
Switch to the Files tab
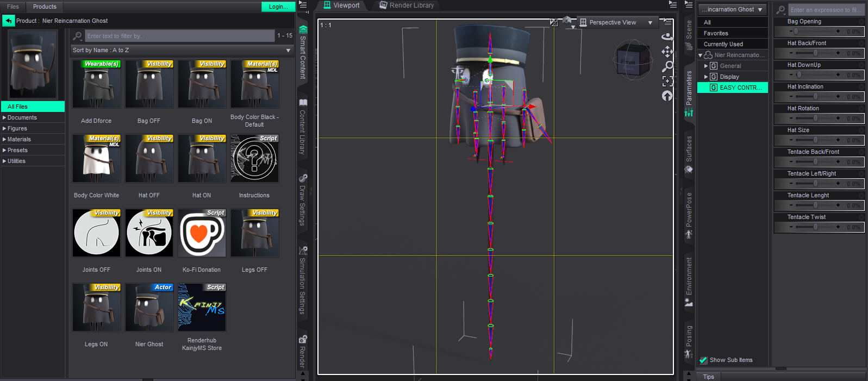tap(13, 7)
